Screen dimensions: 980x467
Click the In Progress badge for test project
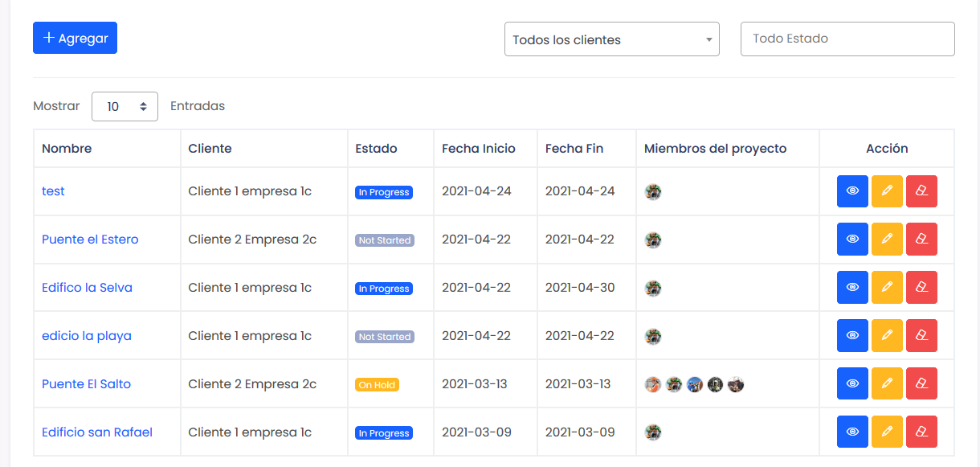(x=384, y=192)
